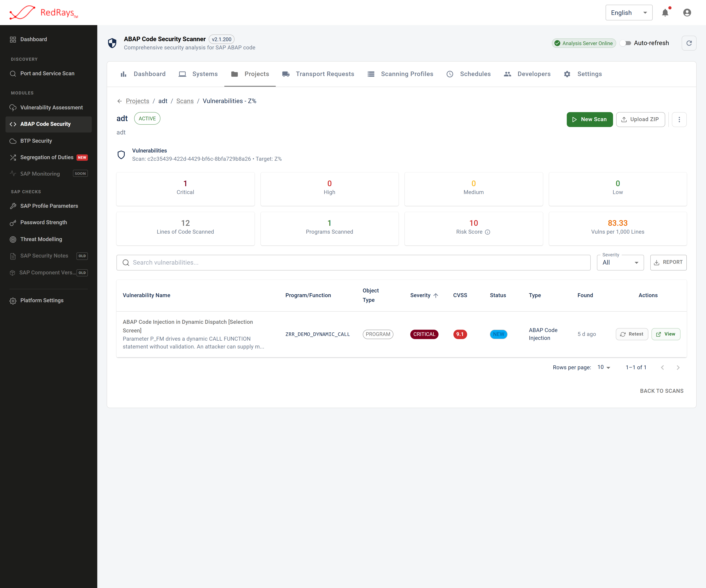Viewport: 706px width, 588px height.
Task: Select ABAP Code Security in sidebar
Action: [x=49, y=124]
